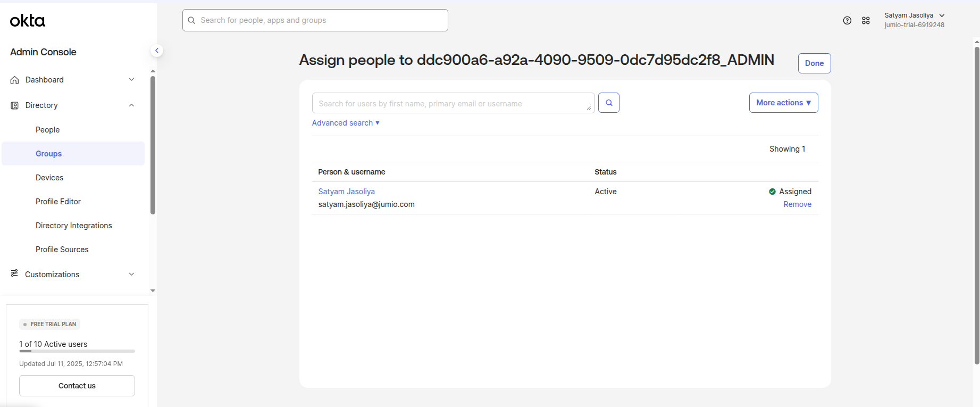Viewport: 980px width, 407px height.
Task: Collapse the sidebar with the chevron button
Action: pos(157,51)
